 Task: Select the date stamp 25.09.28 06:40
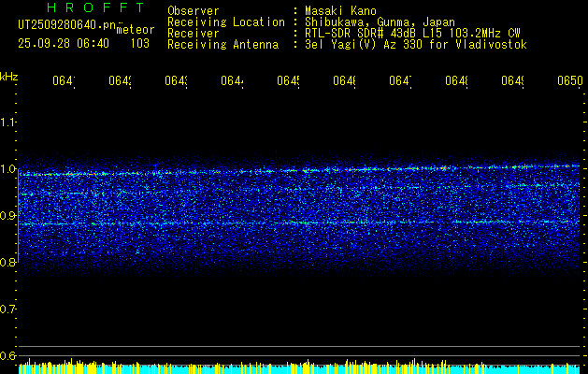click(x=64, y=44)
